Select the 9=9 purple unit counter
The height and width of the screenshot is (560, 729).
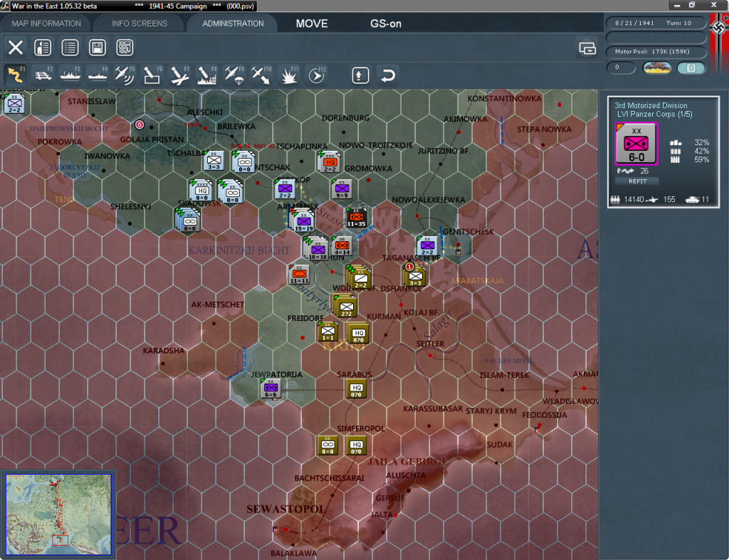342,189
